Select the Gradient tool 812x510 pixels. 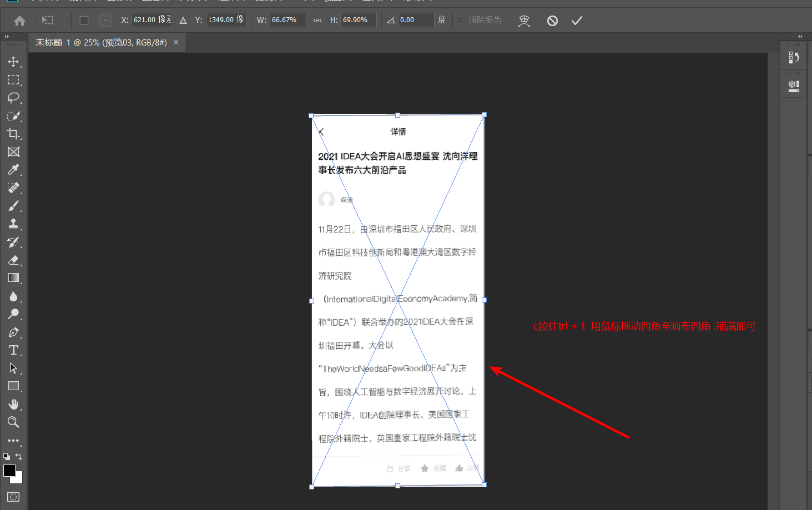pos(13,278)
